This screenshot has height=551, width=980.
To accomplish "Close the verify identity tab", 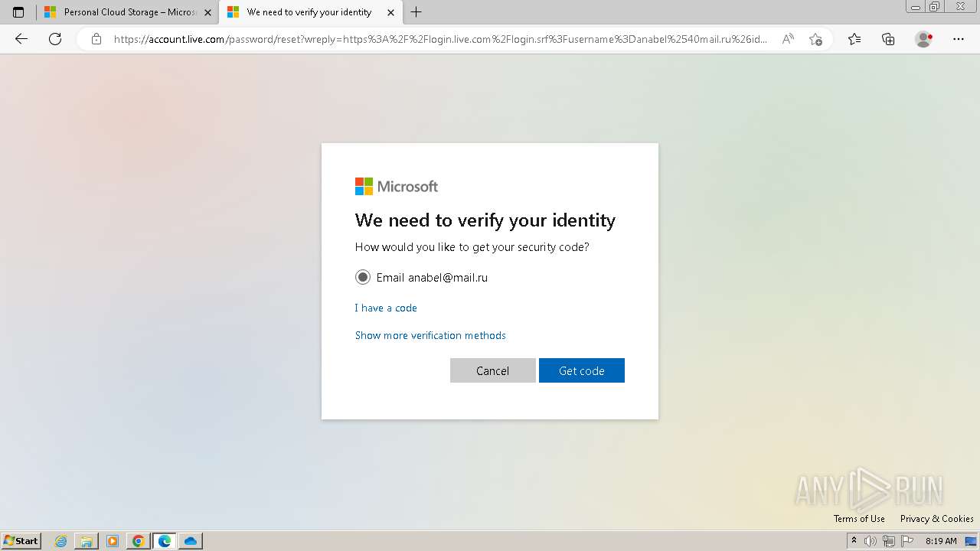I will 390,12.
